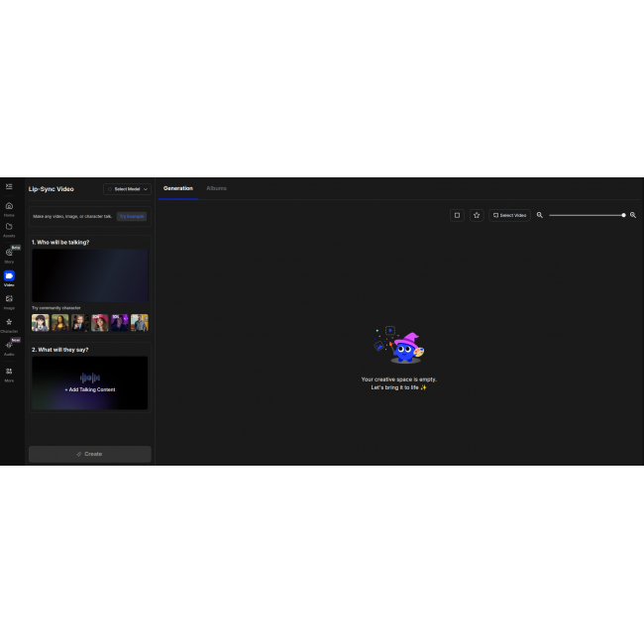
Task: Switch to the Albums tab
Action: click(216, 188)
